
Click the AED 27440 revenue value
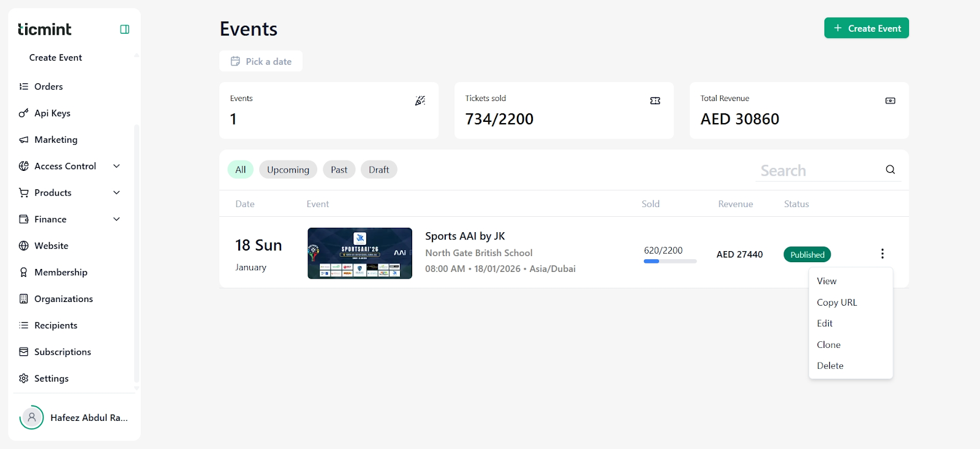point(740,254)
